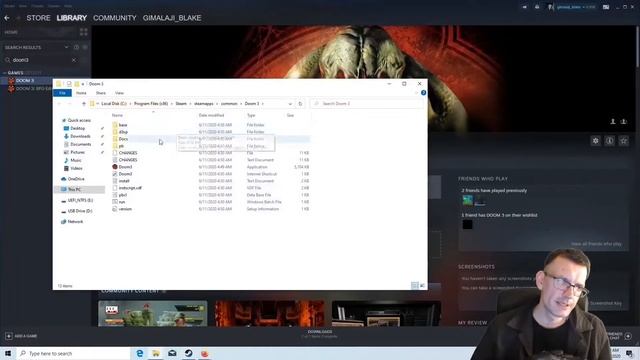Screen dimensions: 640x360
Task: Click the Explorer up-one-level arrow
Action: coord(84,104)
